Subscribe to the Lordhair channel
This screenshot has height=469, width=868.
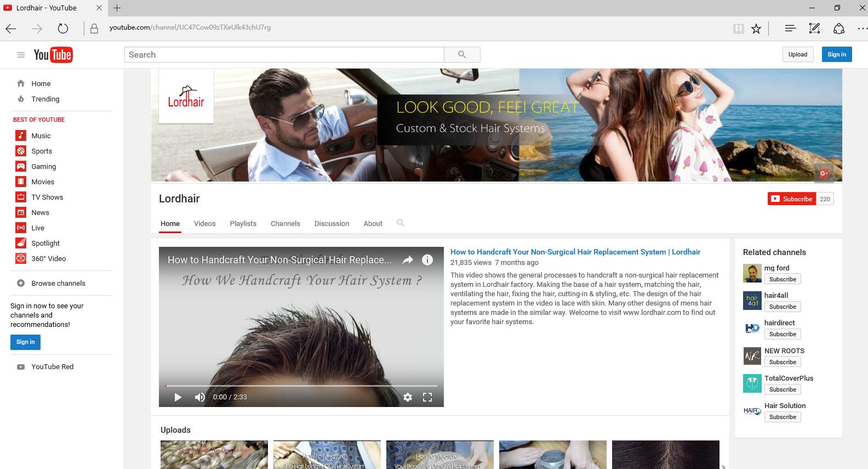[x=792, y=199]
